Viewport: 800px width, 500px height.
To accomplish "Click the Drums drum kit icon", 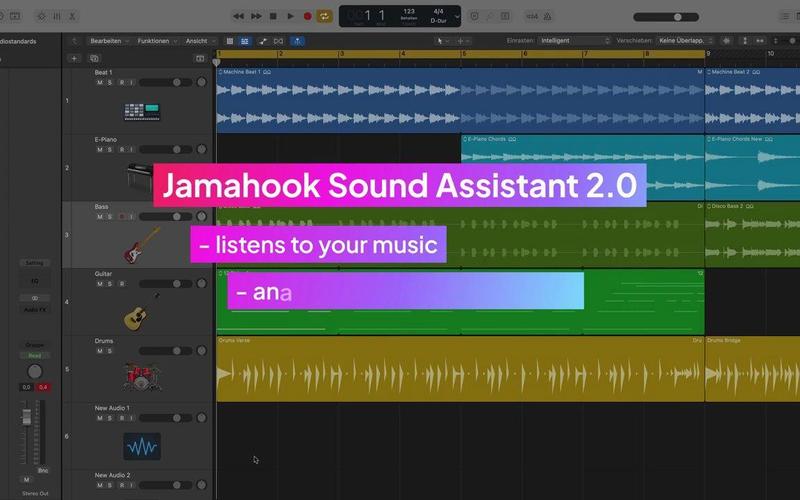I will pyautogui.click(x=141, y=377).
